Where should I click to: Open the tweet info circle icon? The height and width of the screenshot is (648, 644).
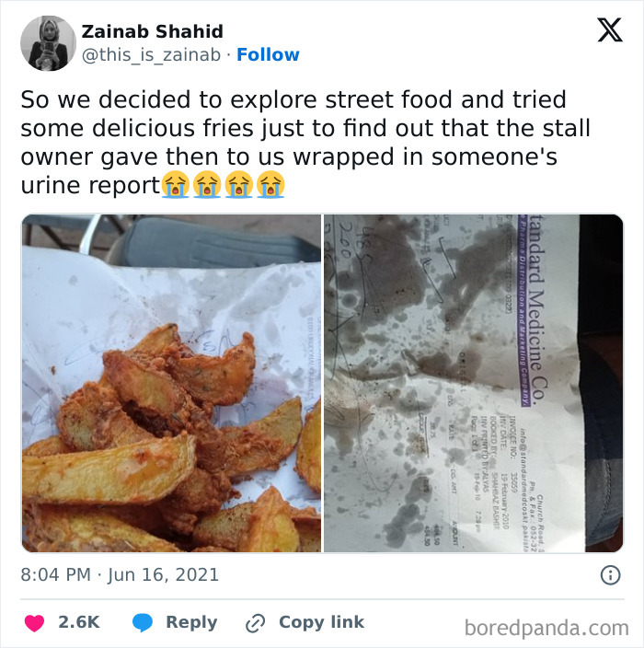[610, 575]
